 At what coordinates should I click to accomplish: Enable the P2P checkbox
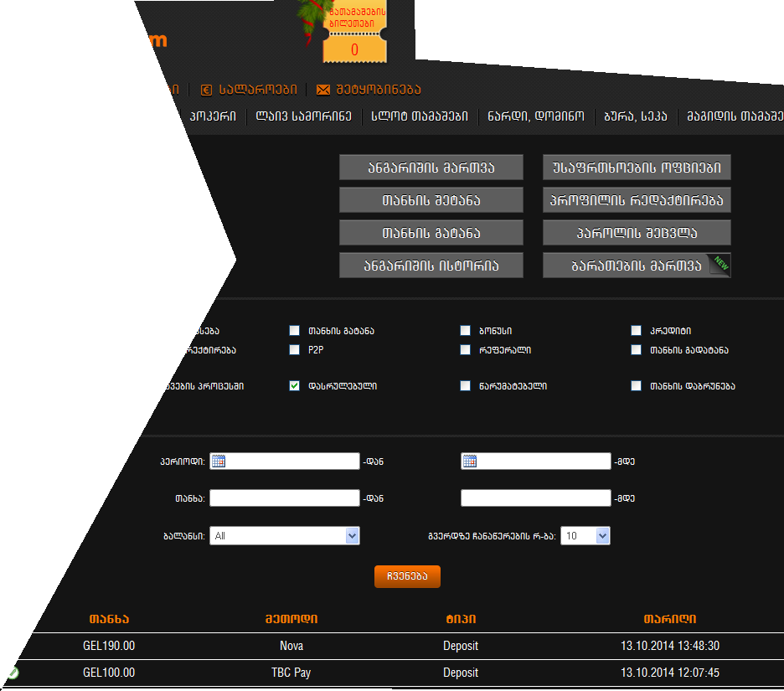tap(295, 349)
